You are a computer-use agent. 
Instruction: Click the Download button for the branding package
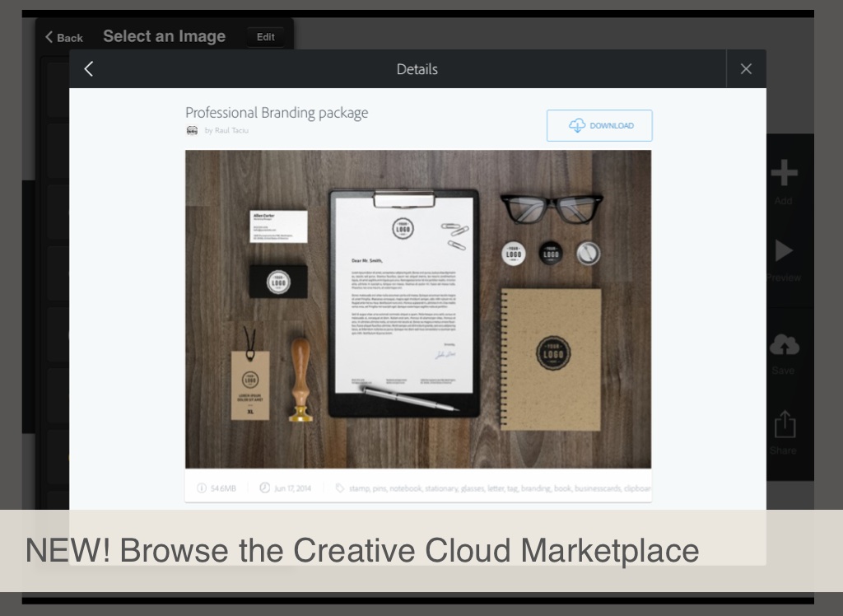pos(599,125)
